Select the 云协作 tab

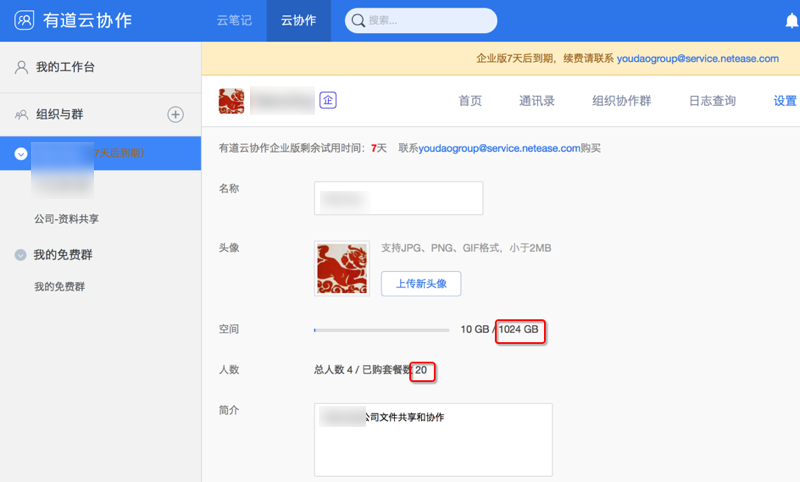pyautogui.click(x=298, y=20)
